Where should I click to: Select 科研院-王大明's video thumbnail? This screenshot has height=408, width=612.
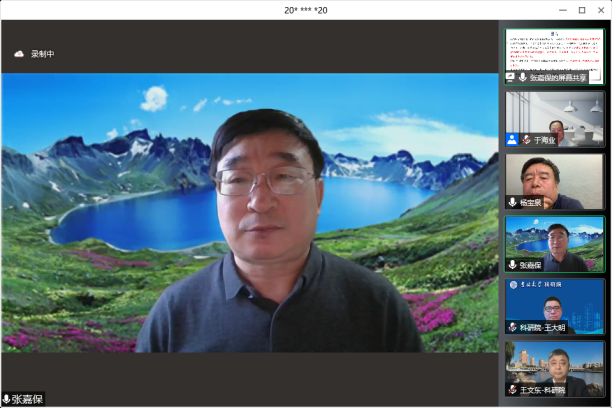pos(554,303)
